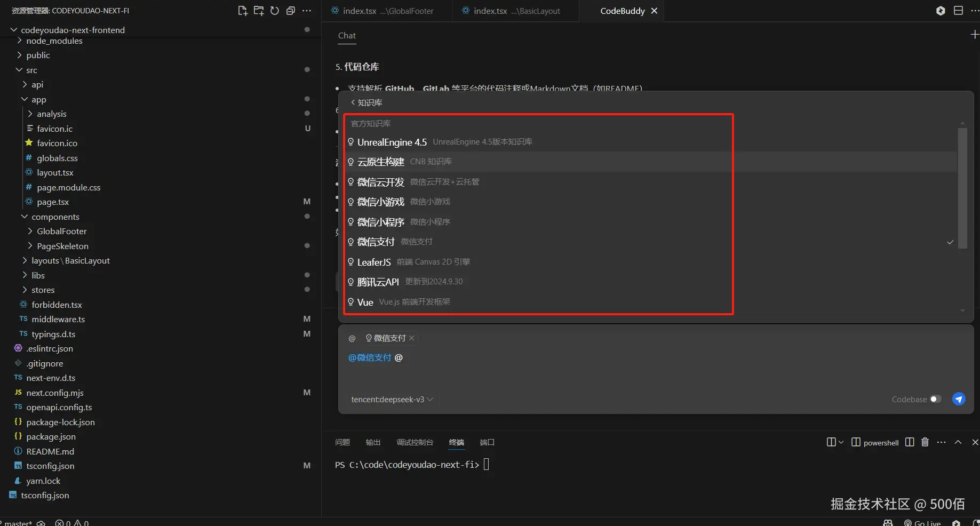The height and width of the screenshot is (526, 980).
Task: Click the @ mention icon in the chat input
Action: 352,338
